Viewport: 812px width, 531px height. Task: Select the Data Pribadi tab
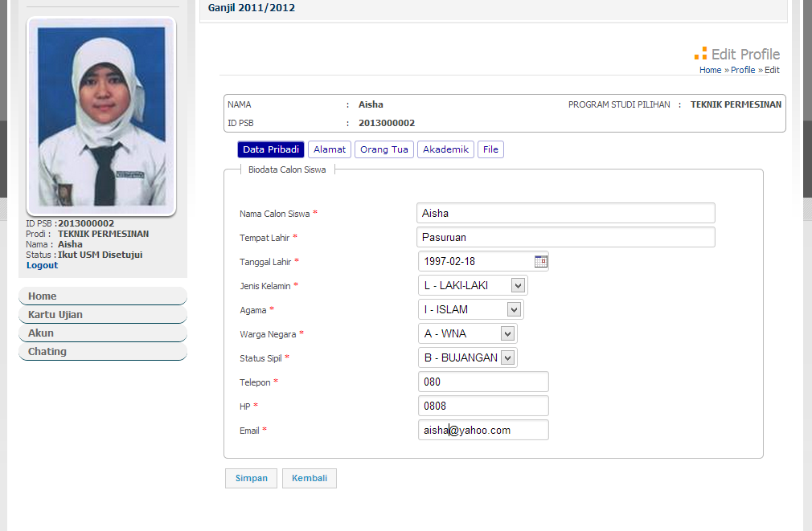tap(270, 149)
